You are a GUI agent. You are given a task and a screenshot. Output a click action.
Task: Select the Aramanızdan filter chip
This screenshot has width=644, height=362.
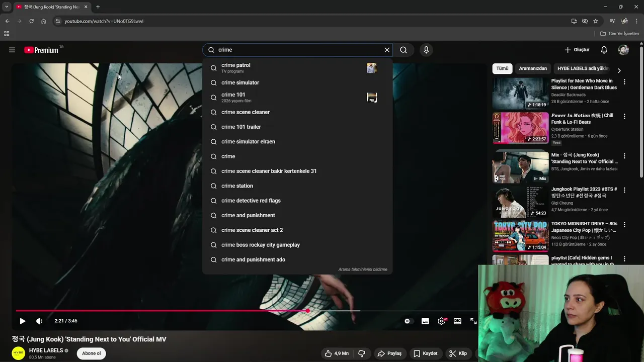[533, 68]
